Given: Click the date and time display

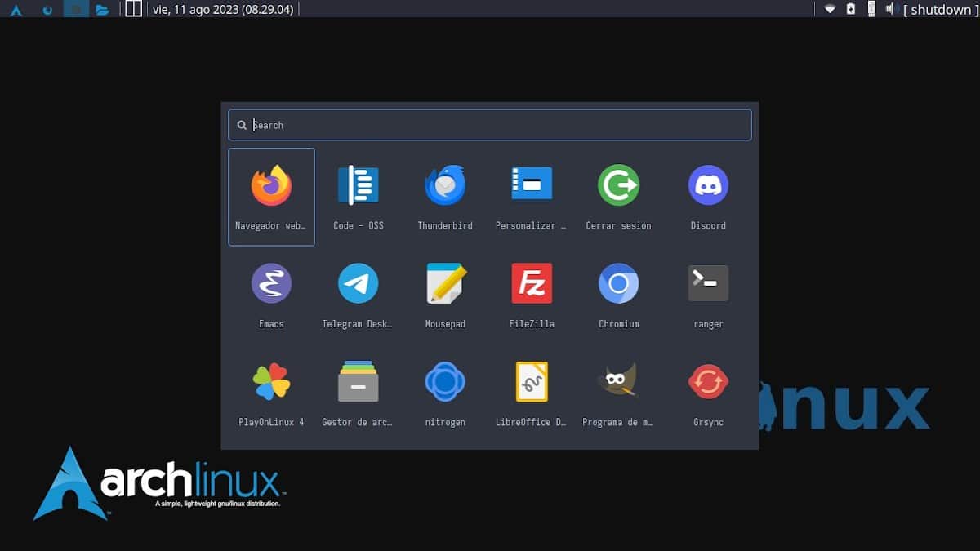Looking at the screenshot, I should [223, 10].
